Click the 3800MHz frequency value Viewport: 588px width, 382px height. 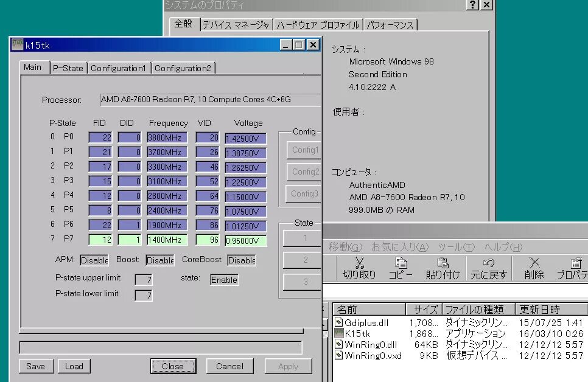167,137
